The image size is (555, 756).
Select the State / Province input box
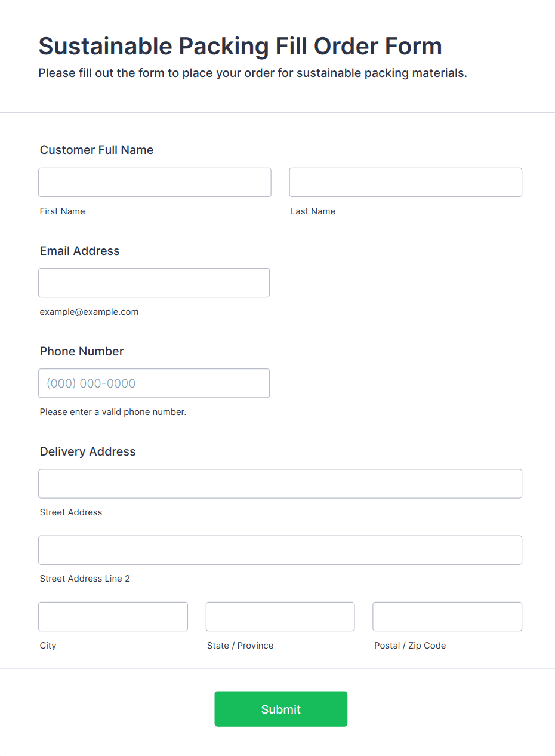(x=280, y=616)
